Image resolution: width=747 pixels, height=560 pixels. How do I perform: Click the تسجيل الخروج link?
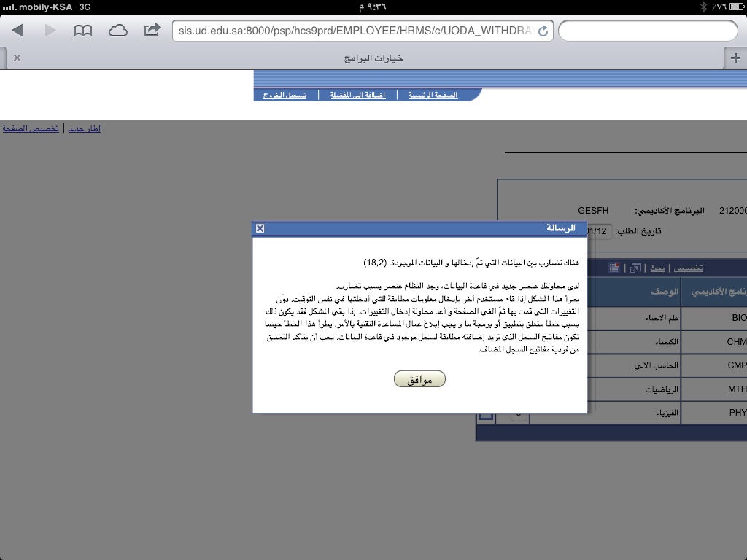pyautogui.click(x=285, y=96)
